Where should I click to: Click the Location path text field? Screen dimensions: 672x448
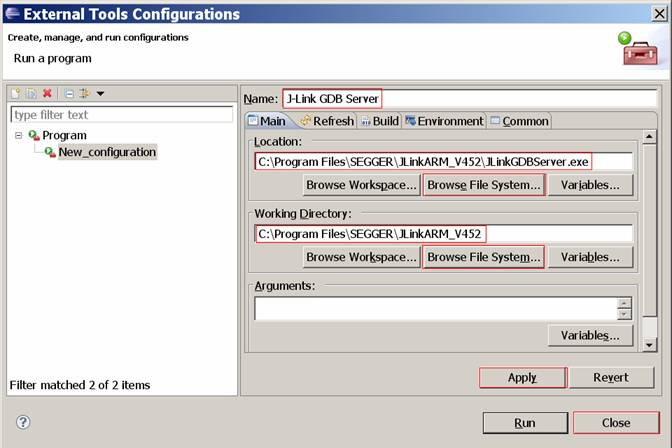(444, 162)
